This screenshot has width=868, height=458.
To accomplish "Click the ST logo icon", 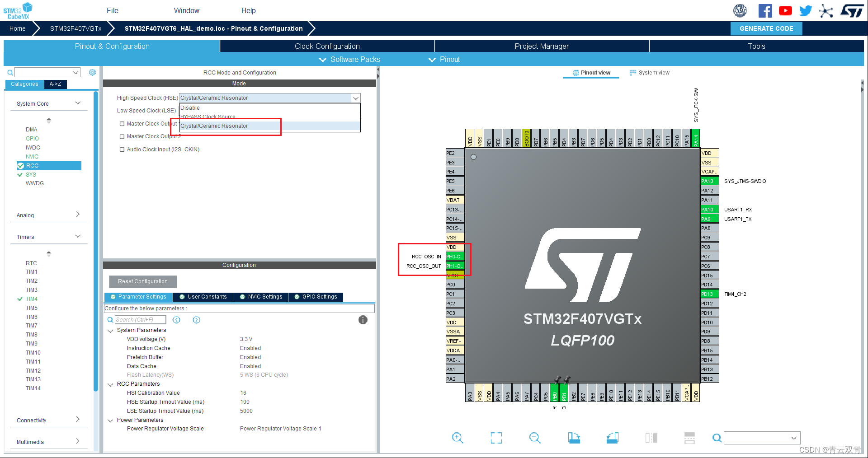I will point(851,10).
